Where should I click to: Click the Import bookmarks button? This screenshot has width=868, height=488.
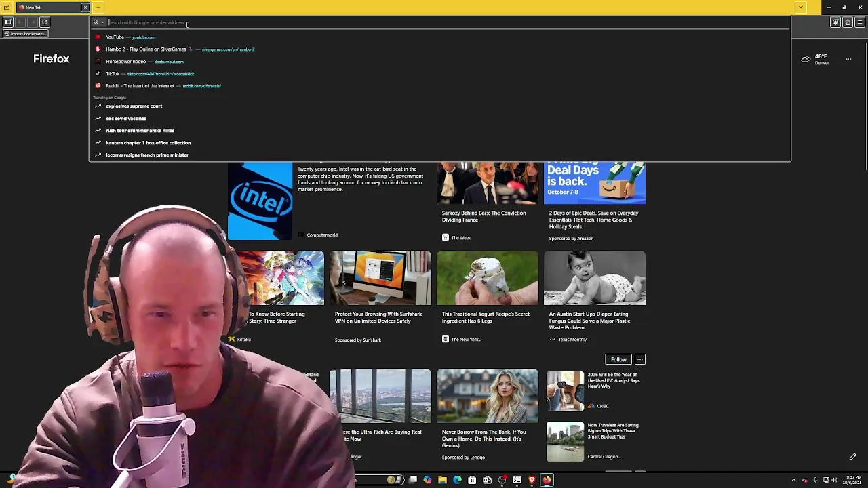(x=26, y=34)
